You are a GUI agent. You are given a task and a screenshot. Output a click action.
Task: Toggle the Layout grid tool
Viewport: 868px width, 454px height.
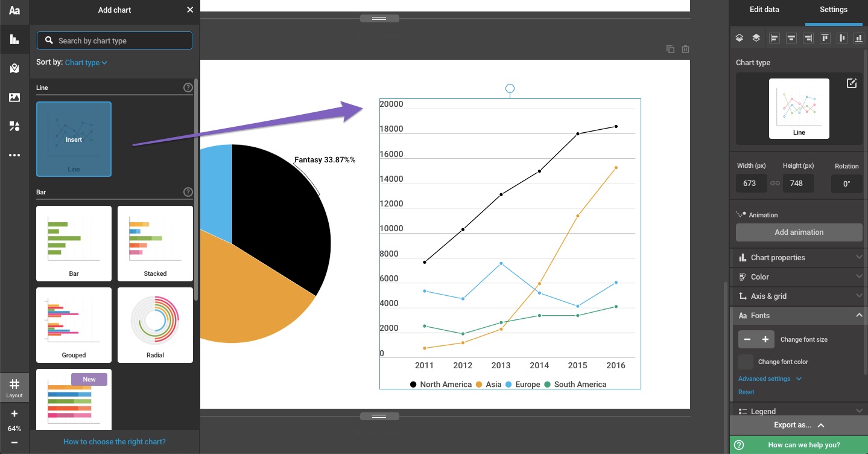click(14, 387)
